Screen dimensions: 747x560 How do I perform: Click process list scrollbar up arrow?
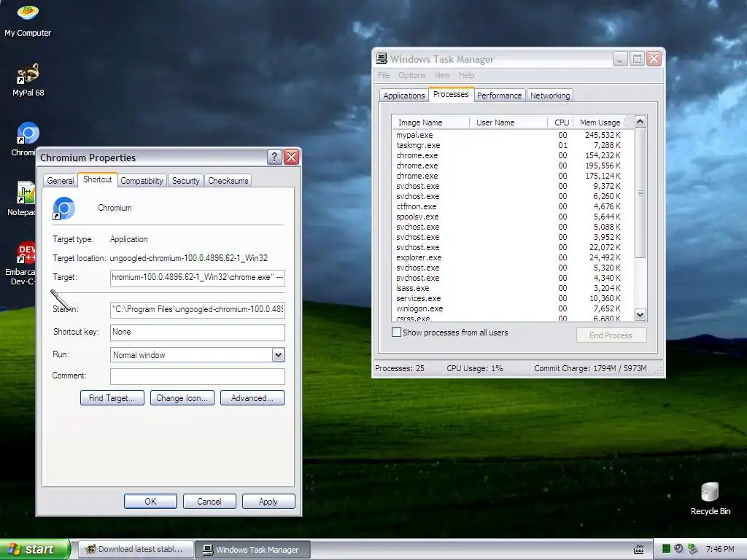click(x=640, y=122)
